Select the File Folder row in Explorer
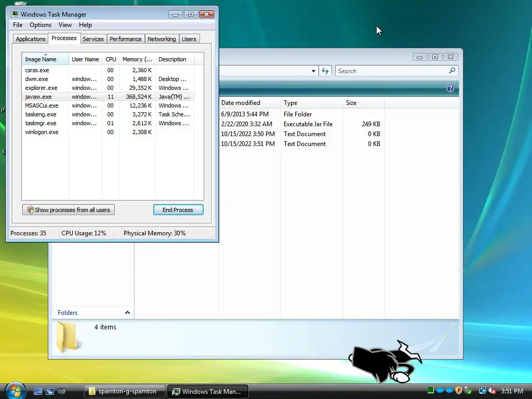The height and width of the screenshot is (399, 532). 301,114
